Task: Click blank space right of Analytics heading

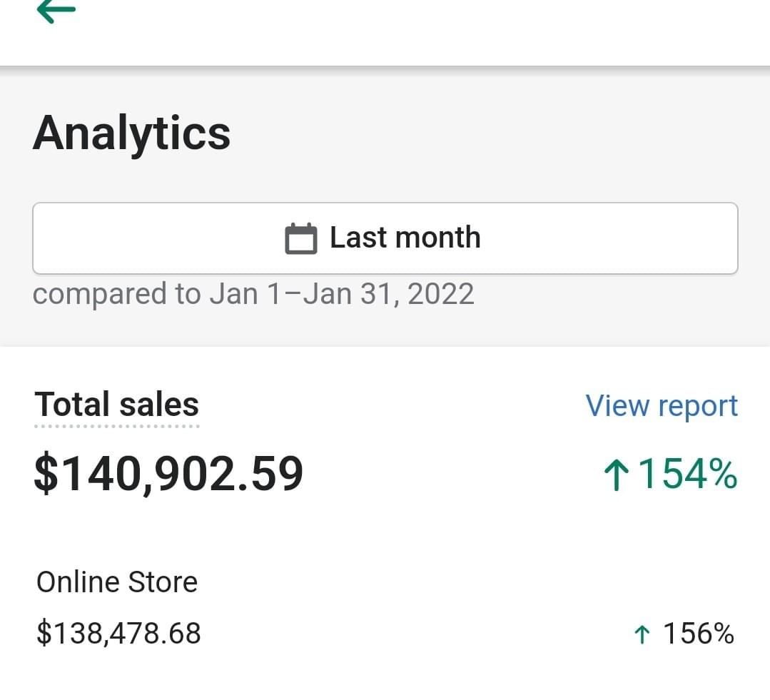Action: pyautogui.click(x=500, y=133)
